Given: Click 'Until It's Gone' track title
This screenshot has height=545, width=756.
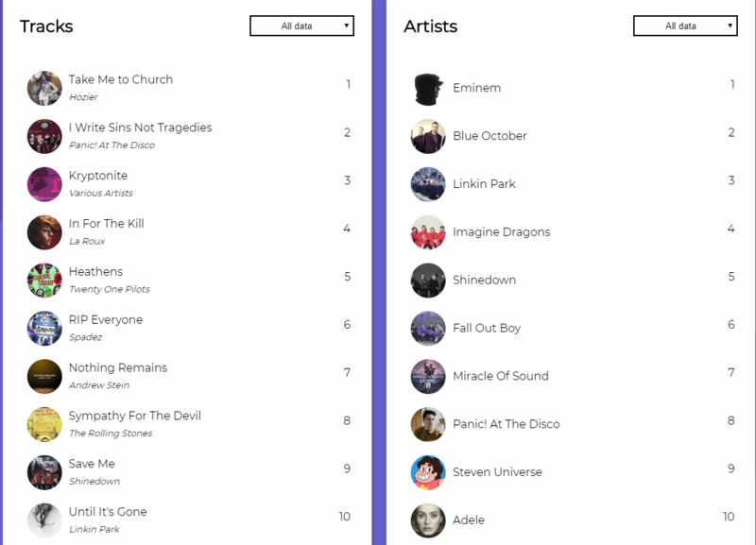Looking at the screenshot, I should [108, 512].
